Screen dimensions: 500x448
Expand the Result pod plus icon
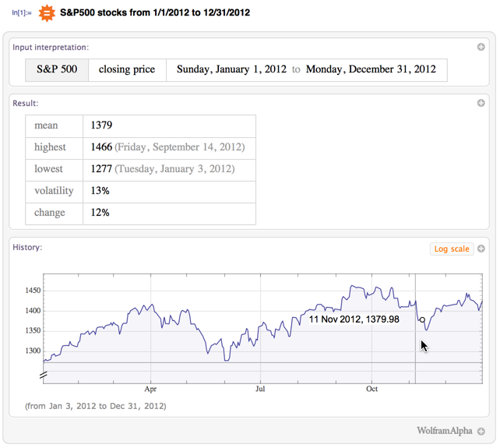tap(481, 103)
